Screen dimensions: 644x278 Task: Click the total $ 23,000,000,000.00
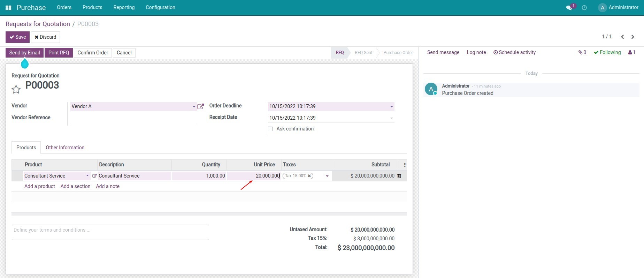click(366, 248)
